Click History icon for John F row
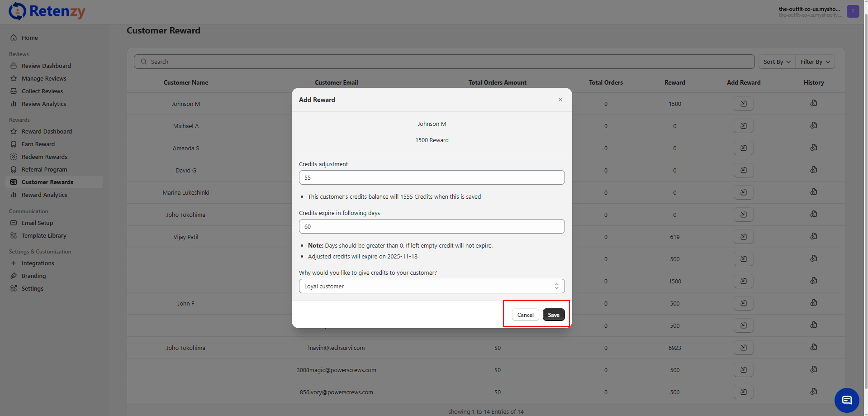The width and height of the screenshot is (868, 416). [813, 303]
